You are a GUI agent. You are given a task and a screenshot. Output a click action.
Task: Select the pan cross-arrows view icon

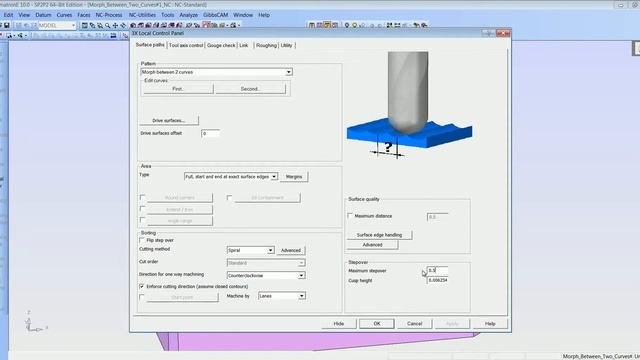point(116,25)
